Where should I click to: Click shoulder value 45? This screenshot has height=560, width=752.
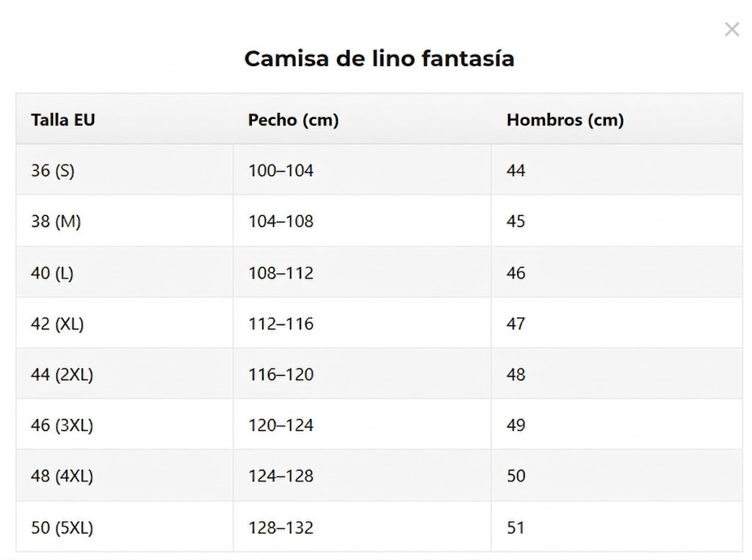pos(516,221)
